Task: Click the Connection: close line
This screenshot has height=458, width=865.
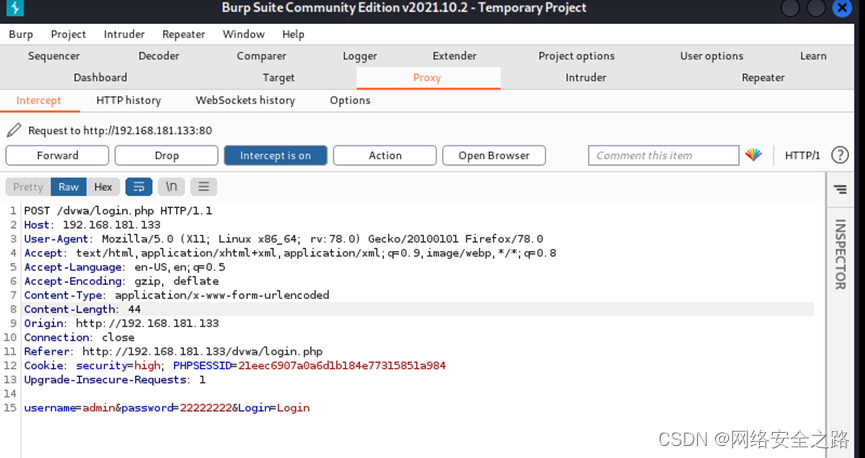Action: click(79, 338)
